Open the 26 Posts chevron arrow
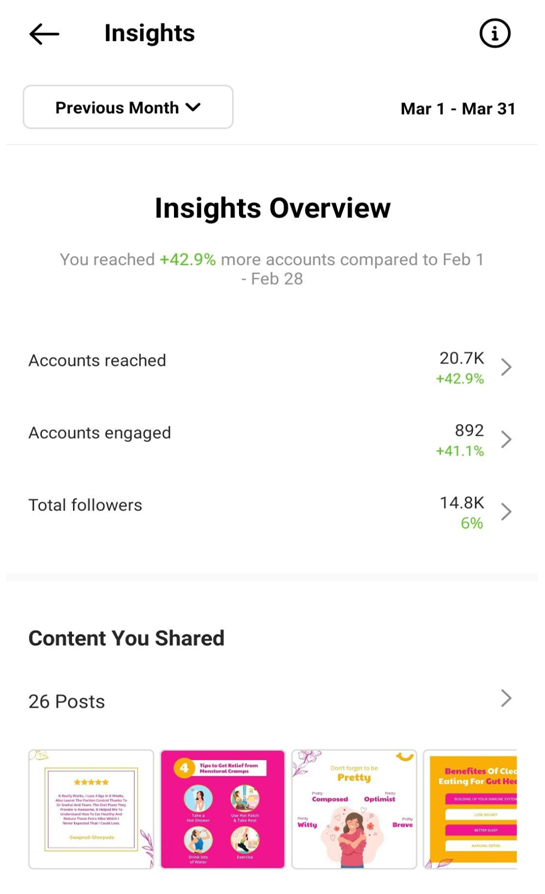 pos(506,698)
